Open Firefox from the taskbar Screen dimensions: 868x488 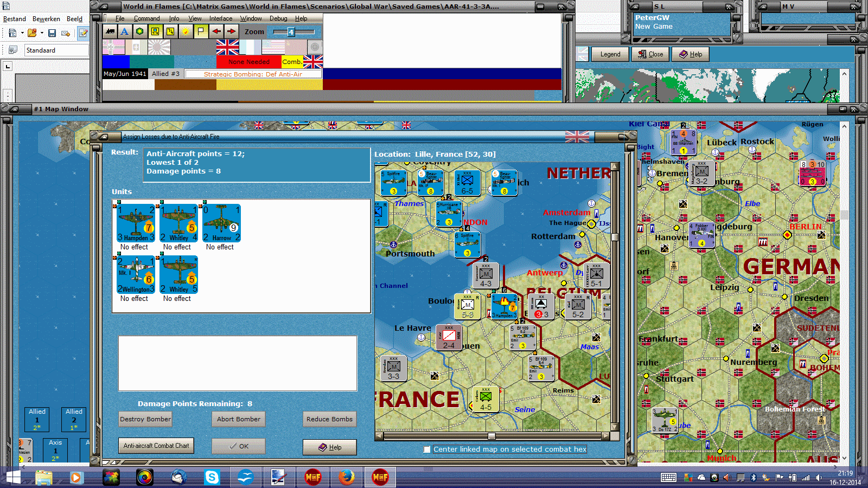[346, 477]
